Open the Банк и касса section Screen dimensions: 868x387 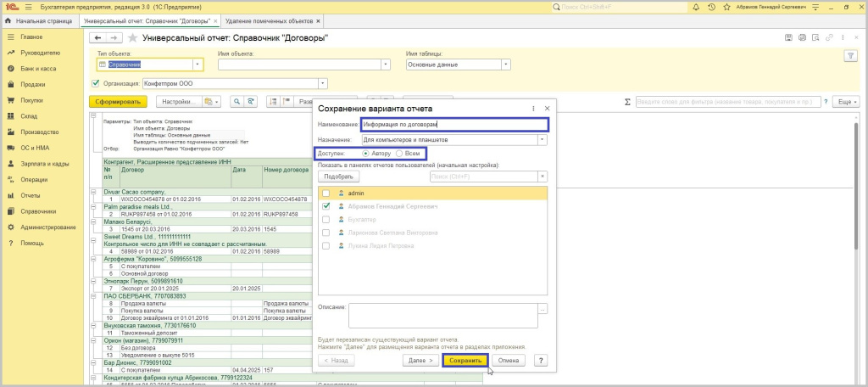[38, 67]
